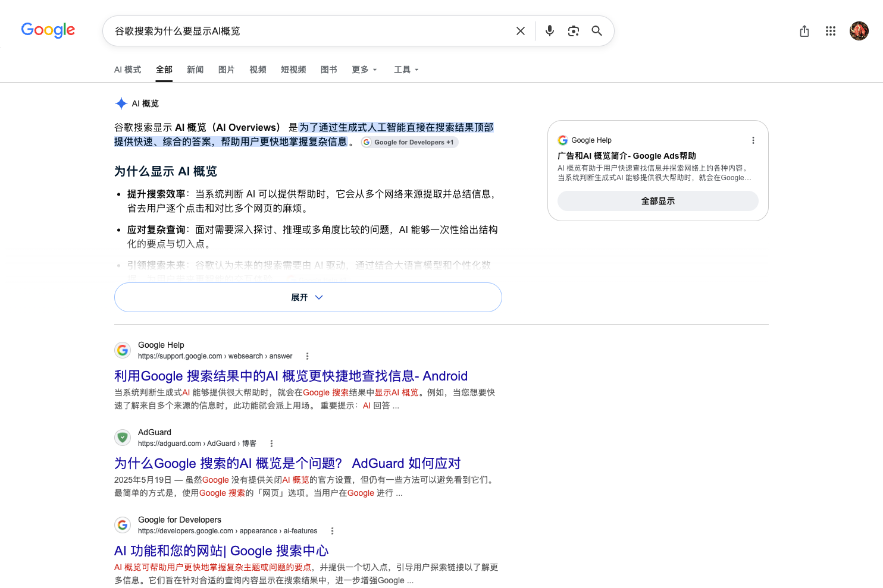Click the developers.google.com breadcrumb URL
The width and height of the screenshot is (883, 588).
click(228, 531)
